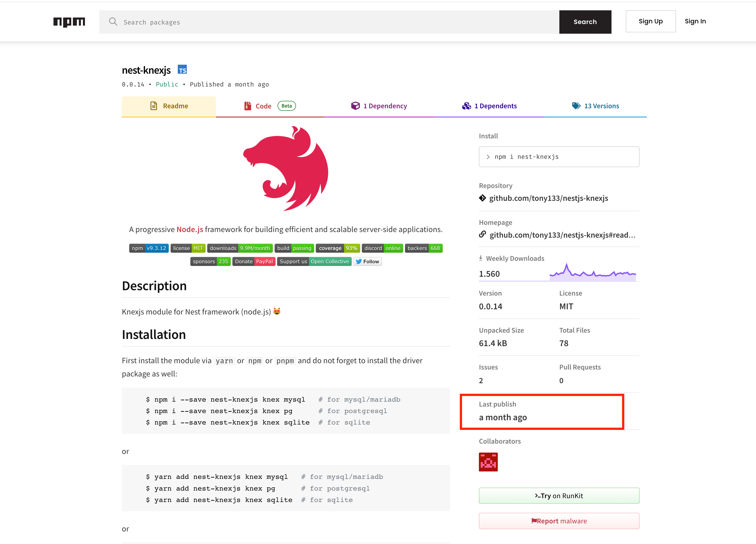
Task: Open the github.com/tony133/nestjs-knexjs repository link
Action: [x=548, y=198]
